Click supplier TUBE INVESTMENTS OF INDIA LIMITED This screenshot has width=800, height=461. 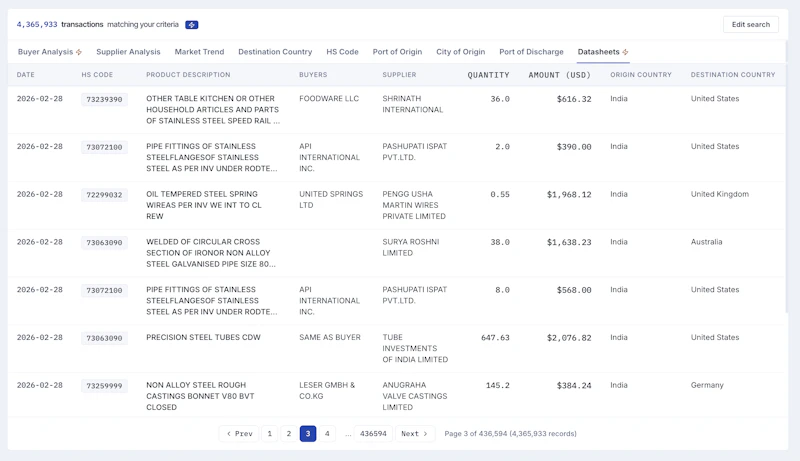[415, 348]
